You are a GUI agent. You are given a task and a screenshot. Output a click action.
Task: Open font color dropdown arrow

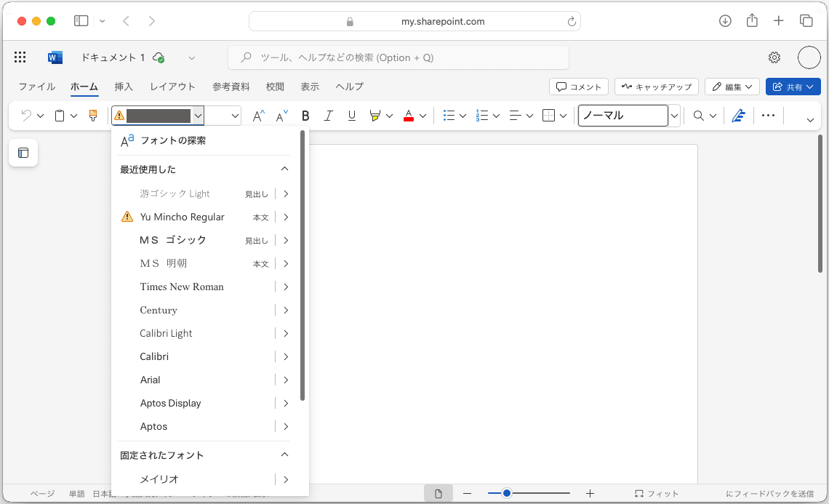click(422, 116)
